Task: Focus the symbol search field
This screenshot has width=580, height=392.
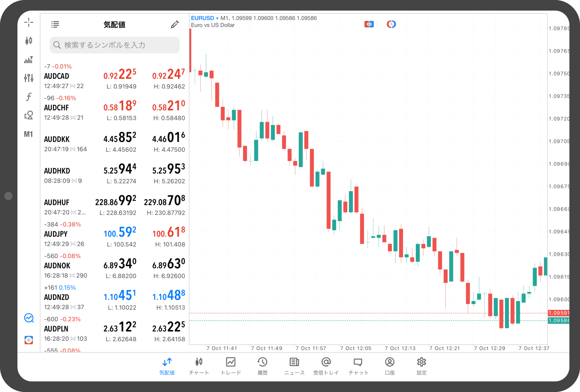Action: [x=115, y=45]
